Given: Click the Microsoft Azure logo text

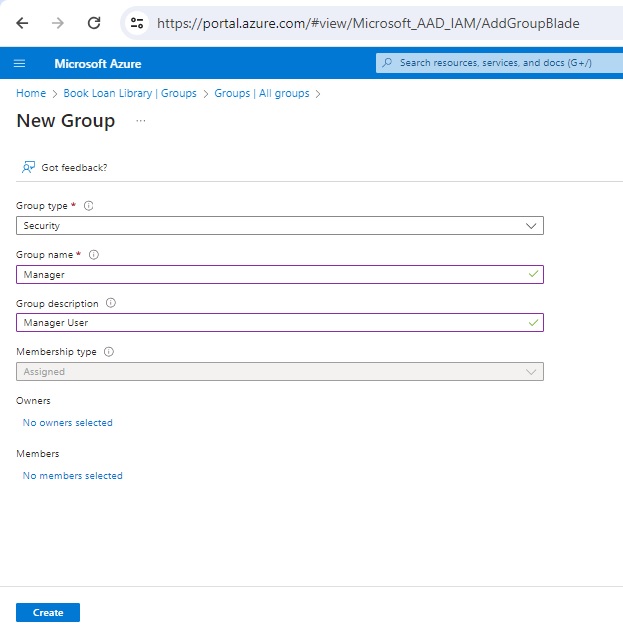Looking at the screenshot, I should (98, 64).
